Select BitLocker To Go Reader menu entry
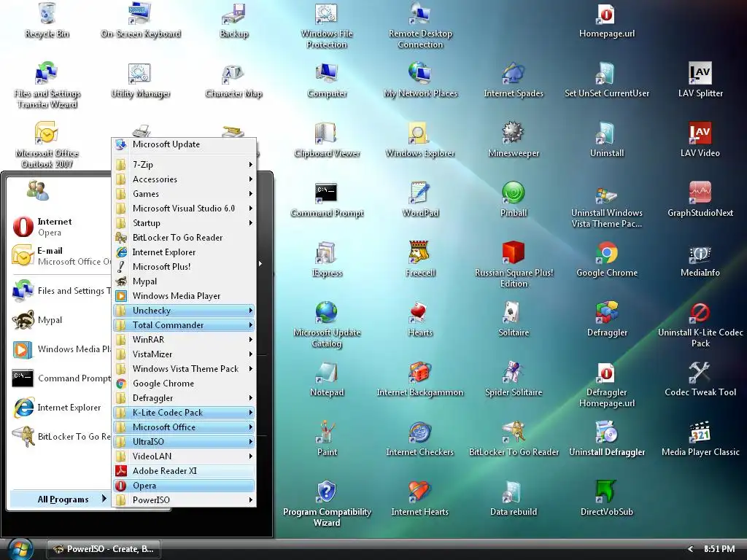This screenshot has width=747, height=560. (184, 237)
